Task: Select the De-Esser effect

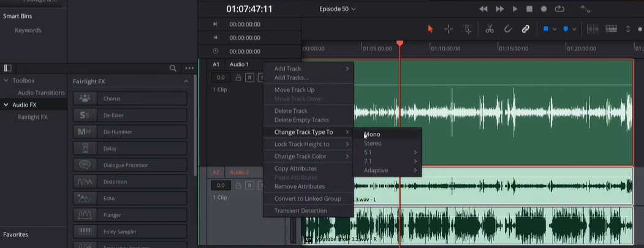Action: [x=130, y=115]
